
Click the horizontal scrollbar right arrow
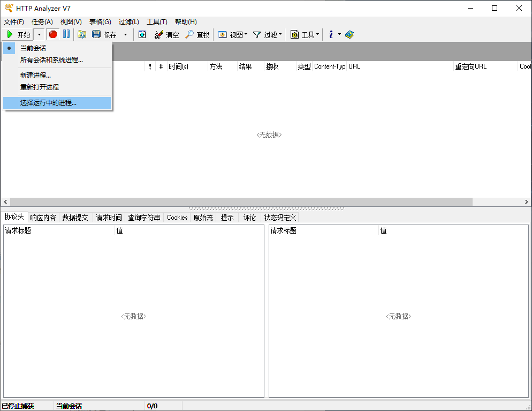pos(526,202)
